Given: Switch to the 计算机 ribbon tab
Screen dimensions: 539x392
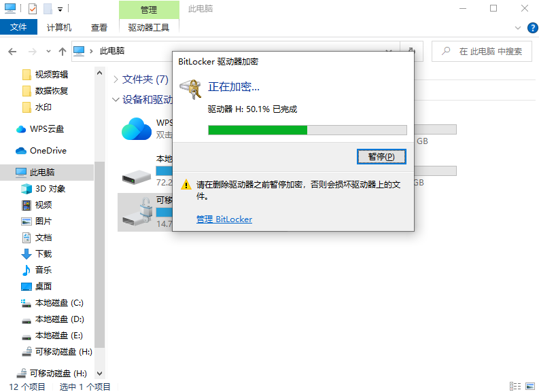Looking at the screenshot, I should pos(59,27).
